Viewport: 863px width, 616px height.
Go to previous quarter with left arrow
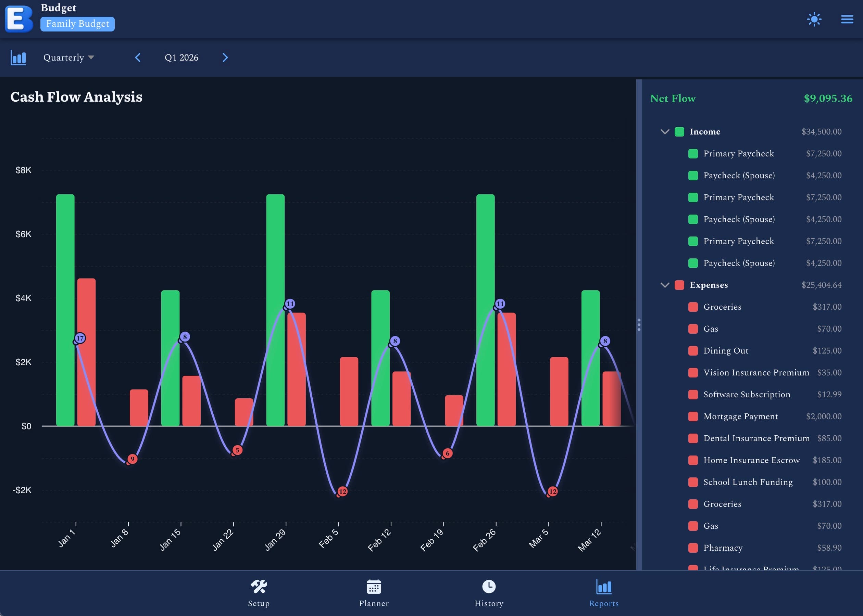[x=138, y=57]
